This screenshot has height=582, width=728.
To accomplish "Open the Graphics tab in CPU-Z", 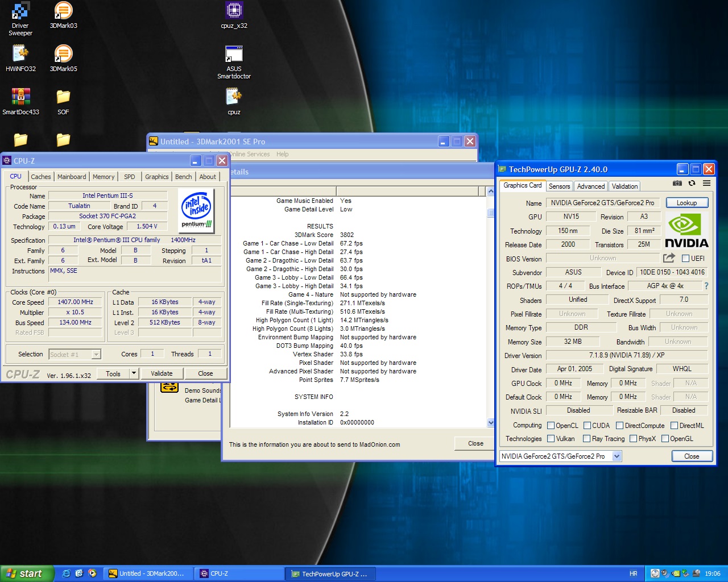I will coord(156,177).
